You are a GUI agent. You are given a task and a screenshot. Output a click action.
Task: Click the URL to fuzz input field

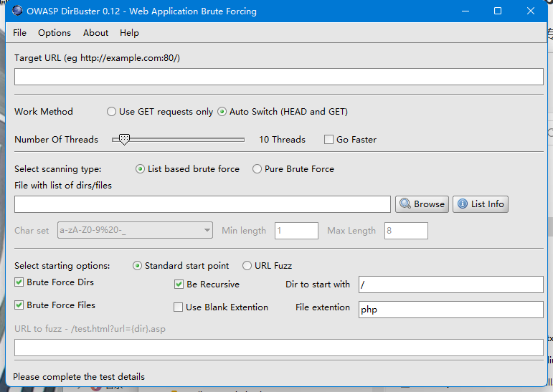point(278,348)
